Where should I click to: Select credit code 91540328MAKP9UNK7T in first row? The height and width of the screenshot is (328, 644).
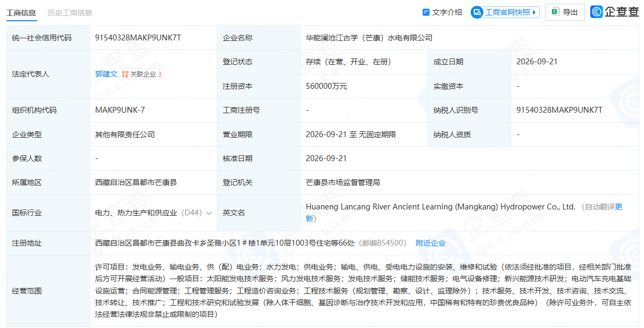(138, 38)
